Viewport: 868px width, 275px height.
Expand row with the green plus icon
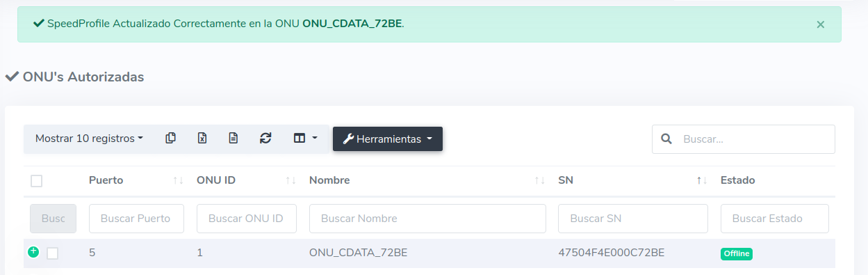tap(33, 251)
